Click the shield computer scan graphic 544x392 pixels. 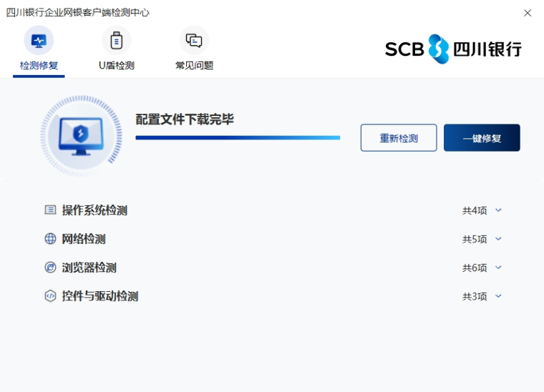click(x=81, y=136)
